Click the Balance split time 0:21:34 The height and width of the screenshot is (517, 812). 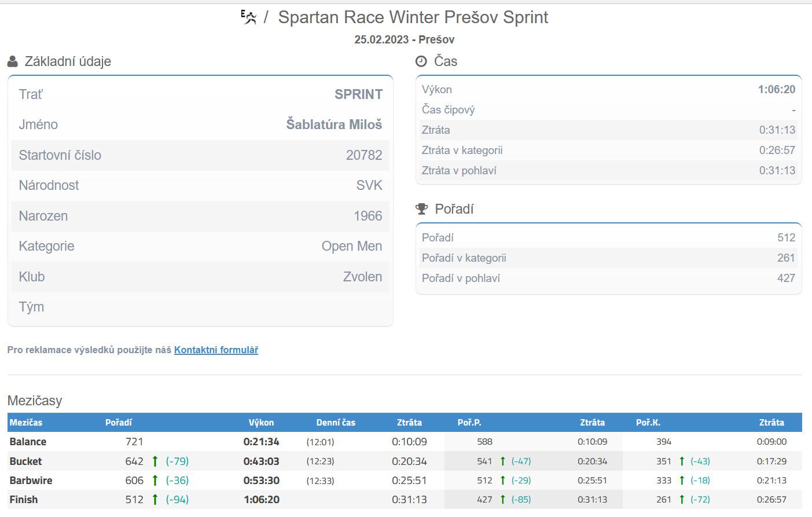coord(262,442)
